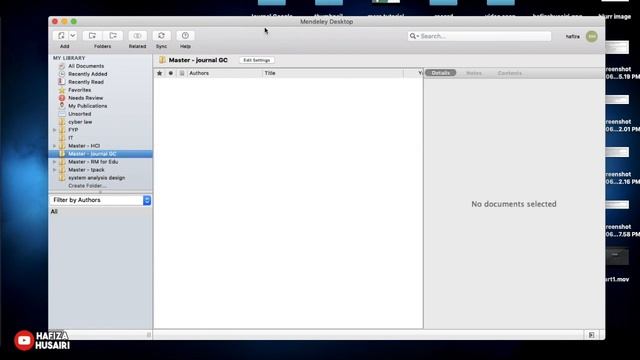The image size is (640, 360).
Task: Open search options magnifier dropdown
Action: [x=414, y=36]
